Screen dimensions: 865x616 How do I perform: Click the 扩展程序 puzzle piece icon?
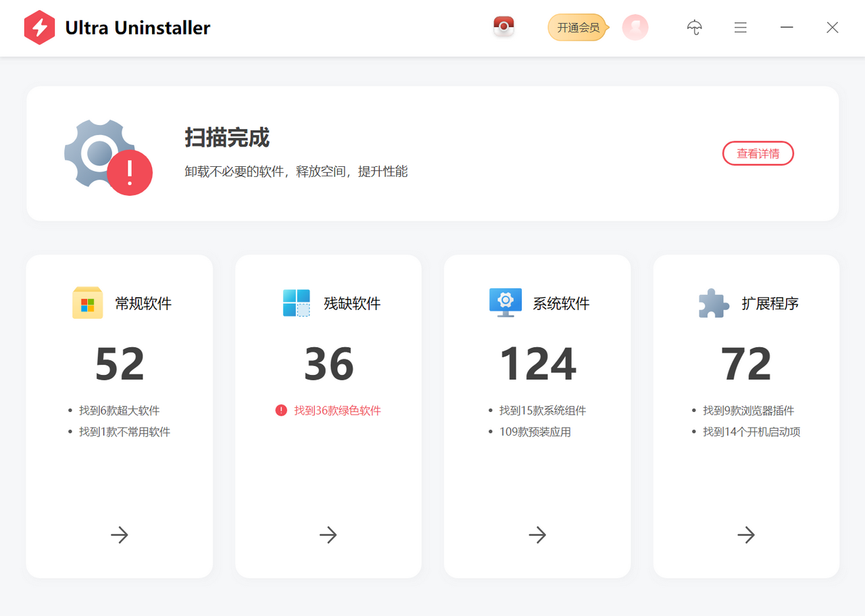tap(714, 303)
